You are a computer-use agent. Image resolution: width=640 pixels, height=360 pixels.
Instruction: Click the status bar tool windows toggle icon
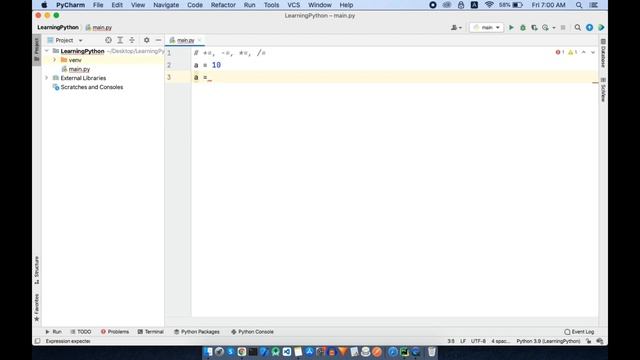tap(38, 341)
